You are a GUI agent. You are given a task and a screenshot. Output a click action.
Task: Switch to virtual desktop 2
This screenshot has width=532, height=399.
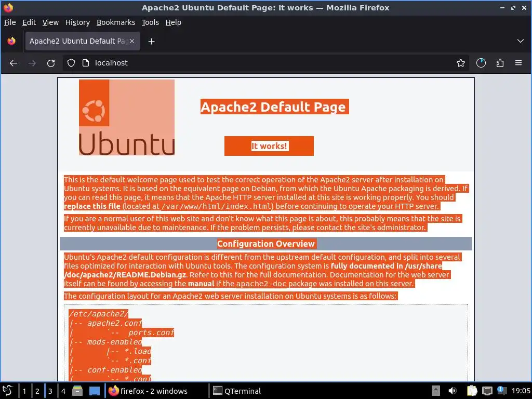(x=37, y=391)
